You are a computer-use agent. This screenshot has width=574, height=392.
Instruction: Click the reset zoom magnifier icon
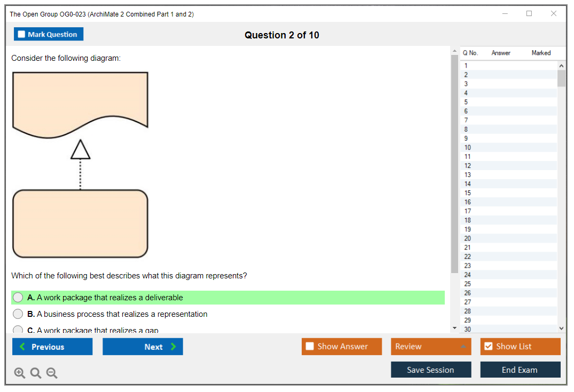click(36, 373)
